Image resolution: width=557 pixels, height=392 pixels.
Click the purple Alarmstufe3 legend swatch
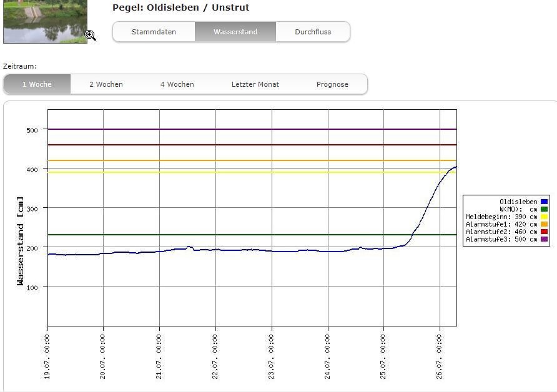(x=544, y=239)
